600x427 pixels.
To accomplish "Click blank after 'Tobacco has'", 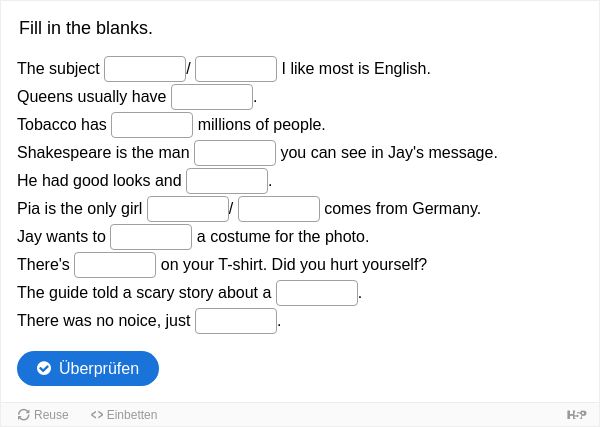I will (x=152, y=125).
